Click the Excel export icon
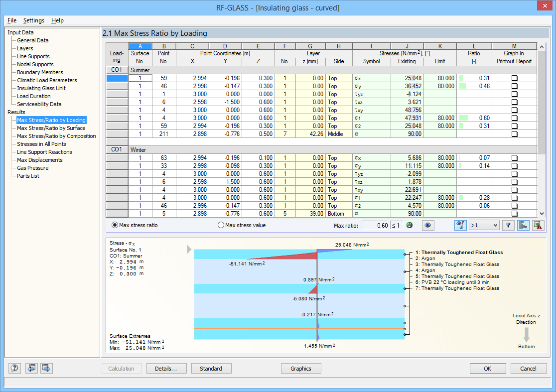 538,226
